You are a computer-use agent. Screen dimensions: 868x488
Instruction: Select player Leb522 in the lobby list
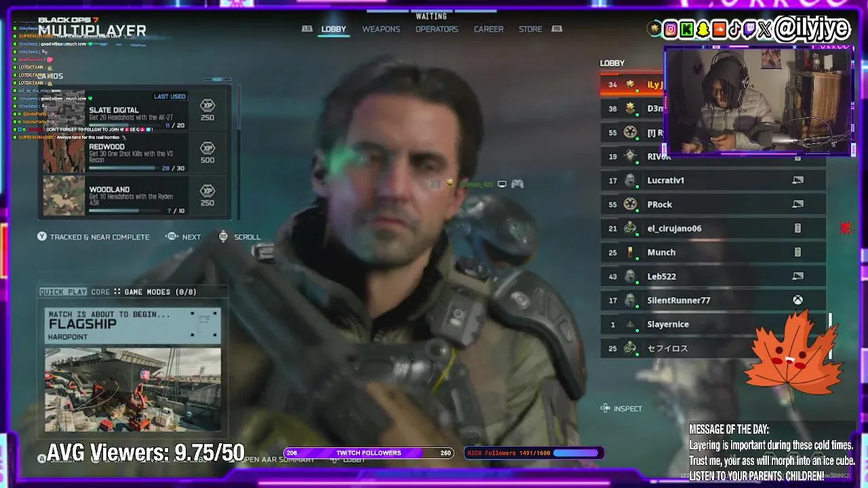coord(713,276)
